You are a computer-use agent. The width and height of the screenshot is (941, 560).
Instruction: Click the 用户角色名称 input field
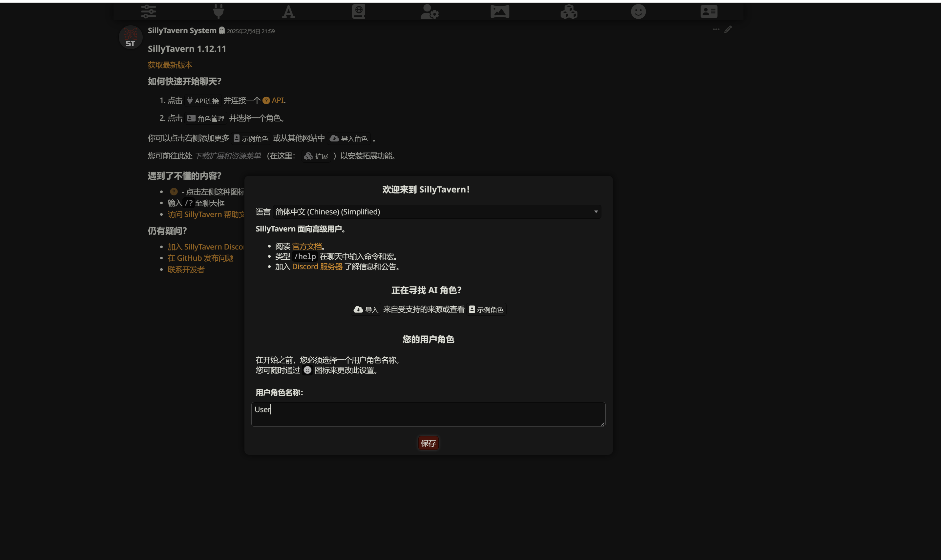point(428,414)
